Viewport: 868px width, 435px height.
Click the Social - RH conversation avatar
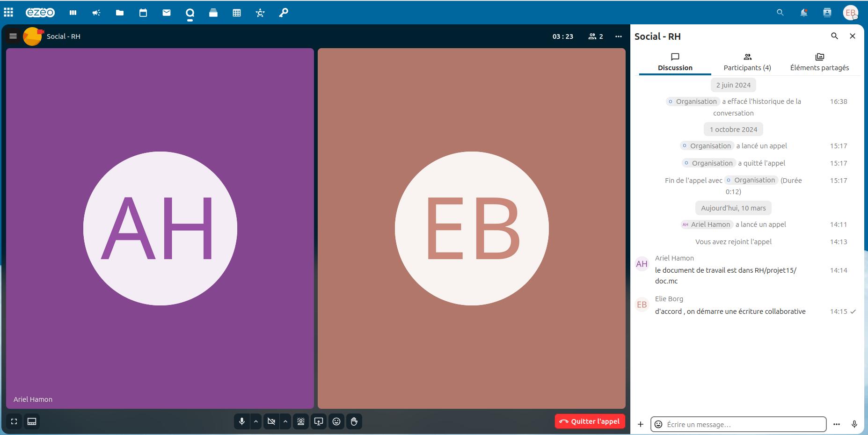(33, 36)
